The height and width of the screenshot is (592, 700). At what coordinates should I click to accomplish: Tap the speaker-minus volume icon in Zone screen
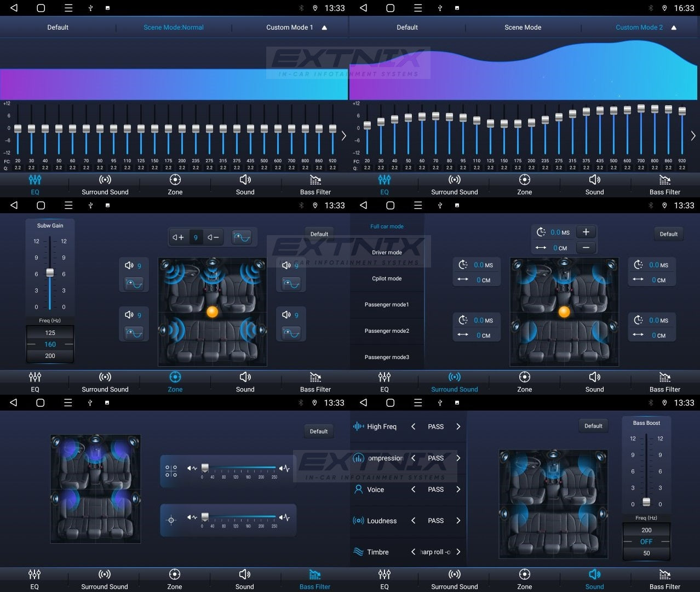coord(213,237)
